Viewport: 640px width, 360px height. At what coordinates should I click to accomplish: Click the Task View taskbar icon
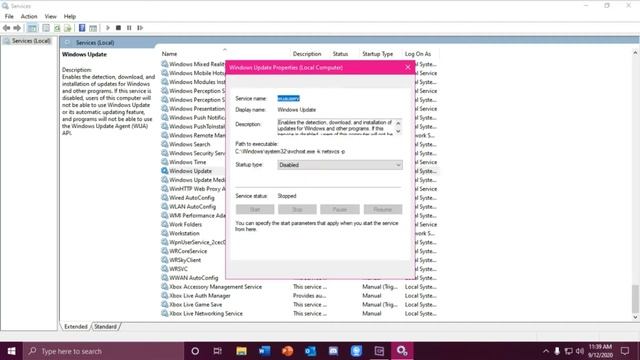218,351
